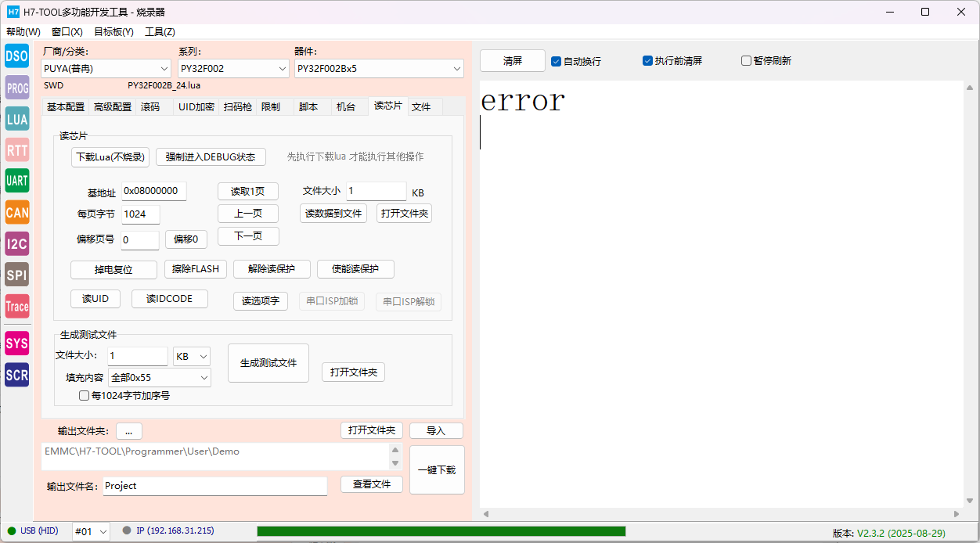980x543 pixels.
Task: Expand the 厂商/分类 PUYA dropdown
Action: (106, 69)
